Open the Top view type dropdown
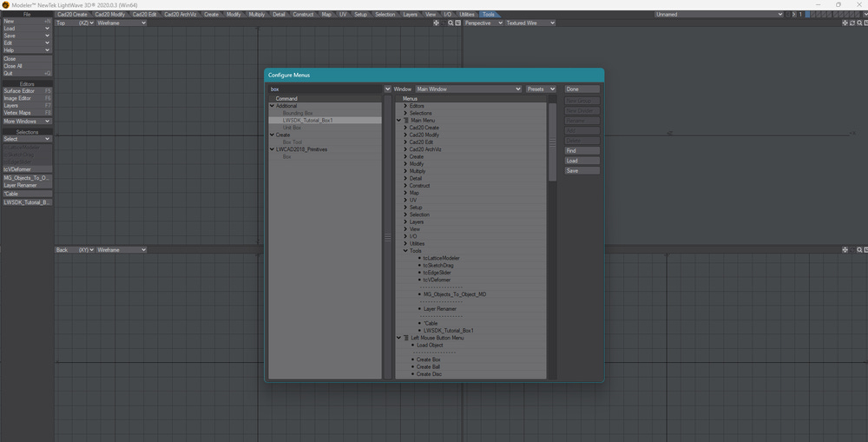Viewport: 868px width, 442px height. (75, 23)
